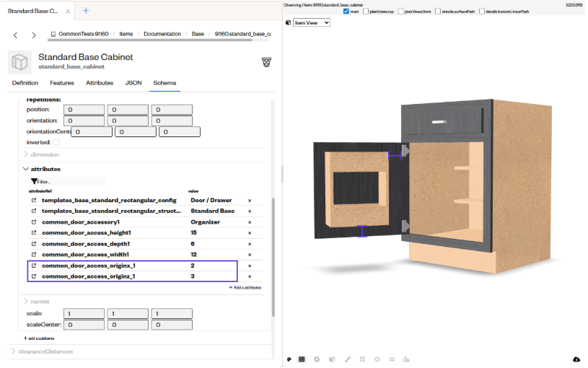588x368 pixels.
Task: Go forward with the right arrow
Action: point(34,35)
